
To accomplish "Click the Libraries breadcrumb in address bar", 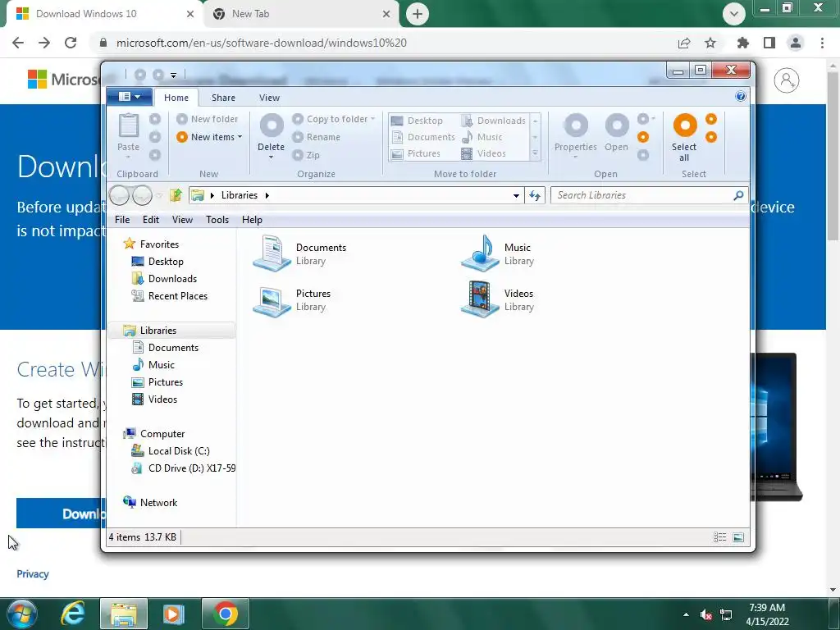I will 240,195.
